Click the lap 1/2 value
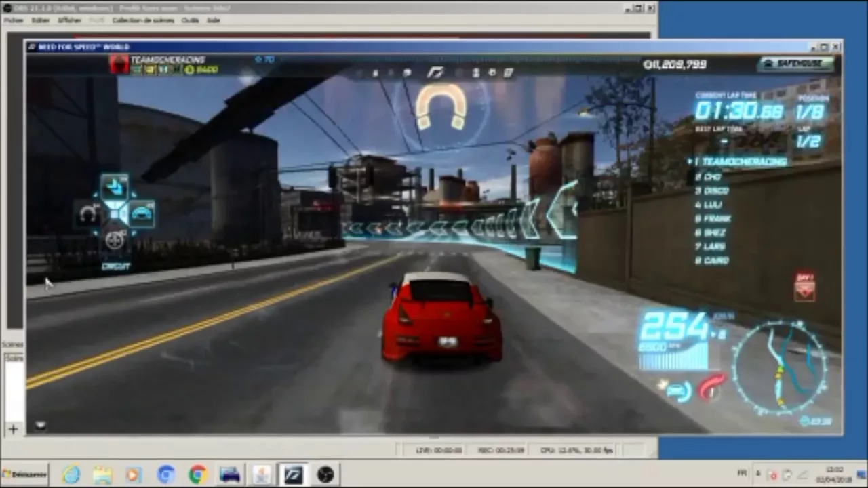 809,141
